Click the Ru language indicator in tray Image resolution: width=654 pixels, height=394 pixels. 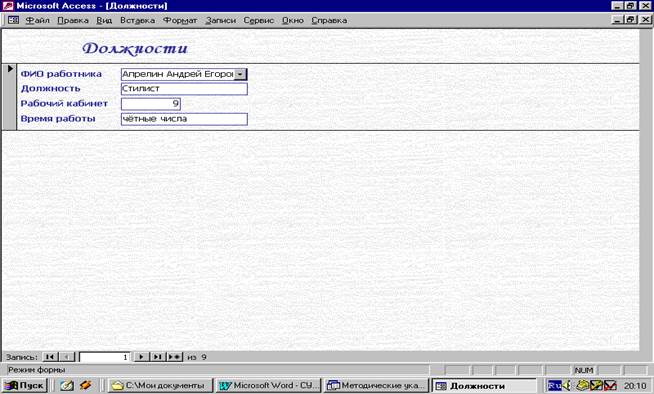(x=555, y=385)
